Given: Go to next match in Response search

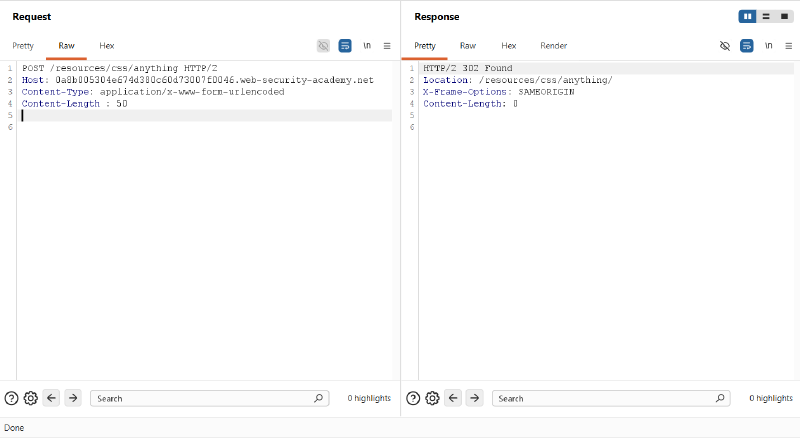Looking at the screenshot, I should (474, 398).
